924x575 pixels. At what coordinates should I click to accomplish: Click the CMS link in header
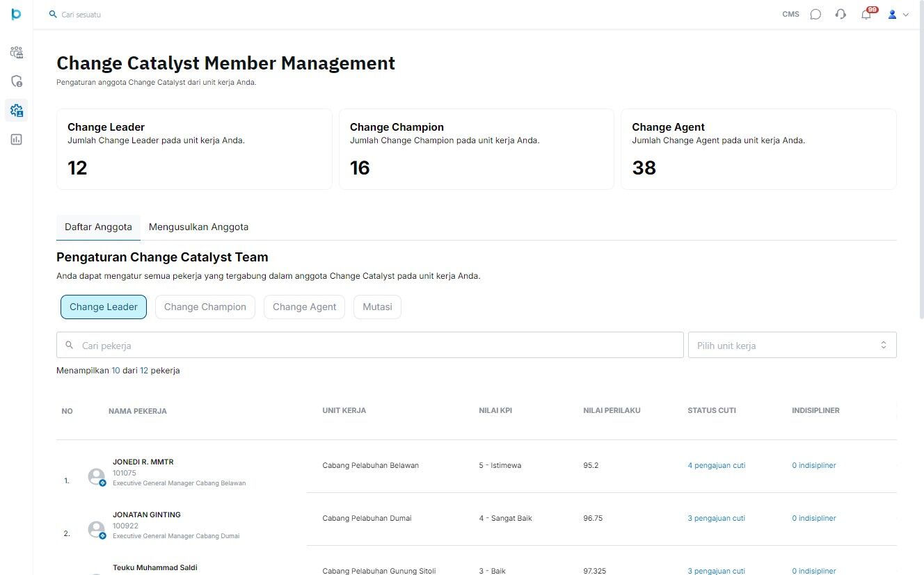point(790,14)
